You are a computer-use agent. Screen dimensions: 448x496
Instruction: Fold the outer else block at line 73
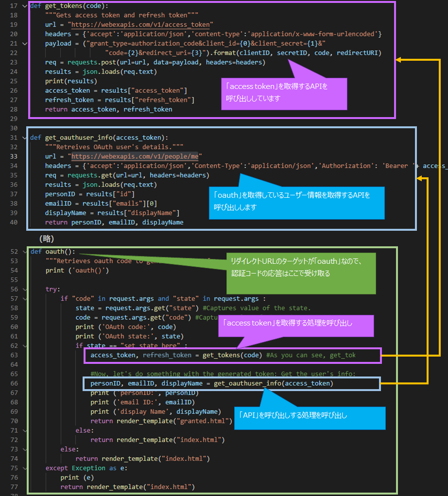[25, 449]
